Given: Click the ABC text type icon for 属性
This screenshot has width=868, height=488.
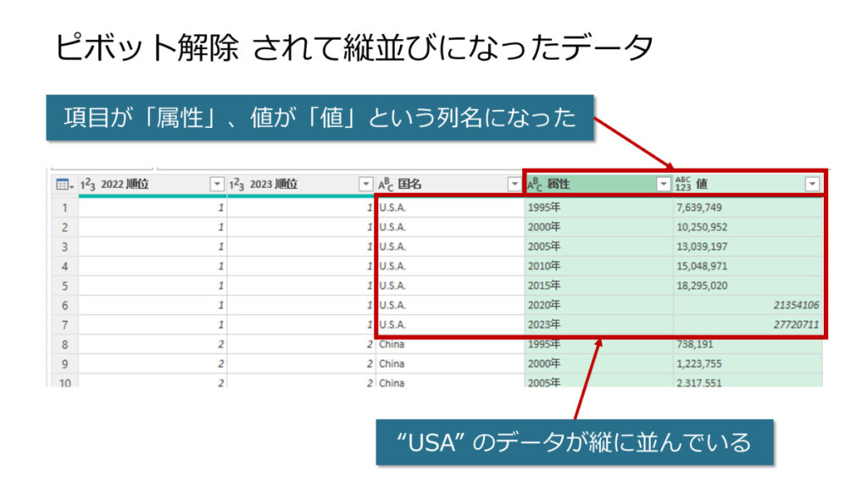Looking at the screenshot, I should [x=535, y=184].
